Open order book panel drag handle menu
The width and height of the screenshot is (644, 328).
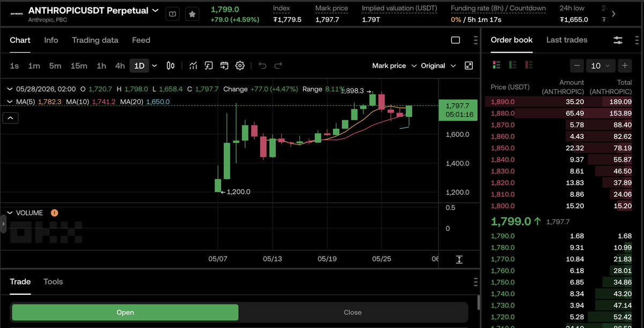tap(636, 40)
